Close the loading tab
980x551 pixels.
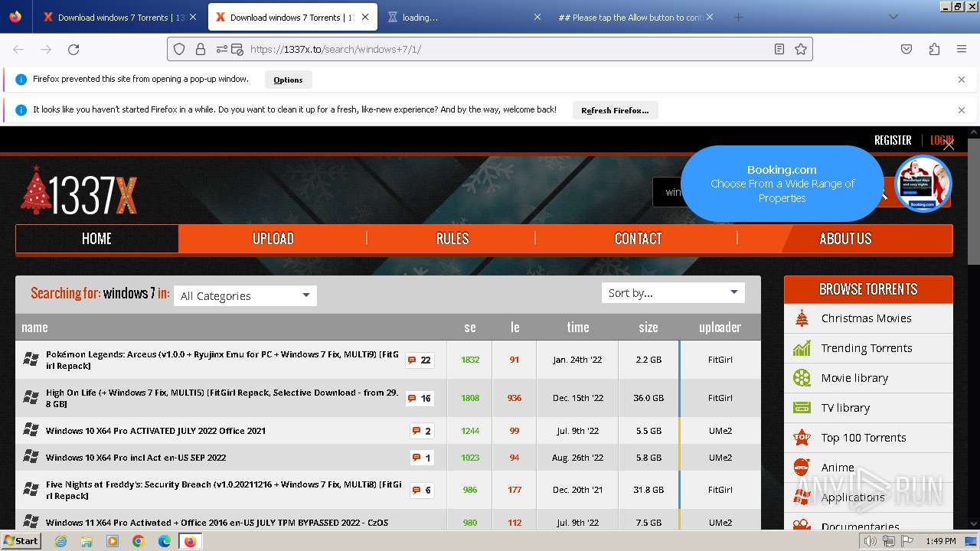pos(537,17)
